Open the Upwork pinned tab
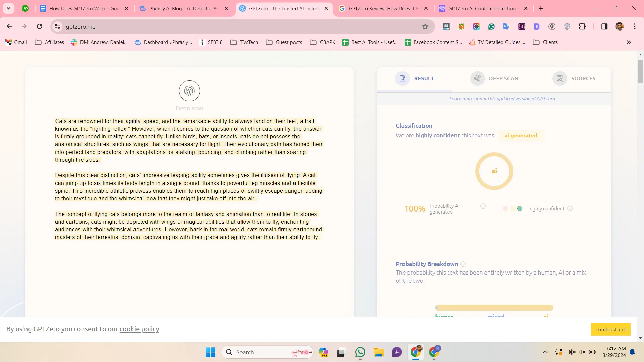Screen dimensions: 644x362 (25, 8)
